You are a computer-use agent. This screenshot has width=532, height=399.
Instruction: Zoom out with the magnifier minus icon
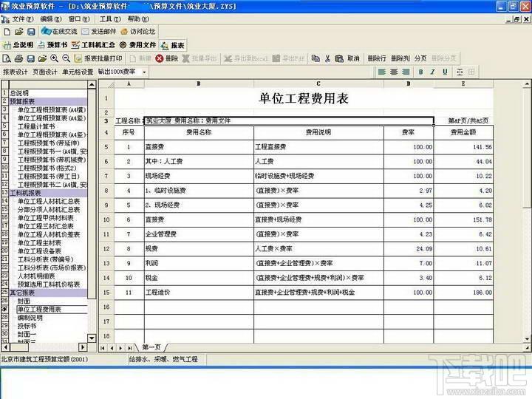tap(66, 58)
